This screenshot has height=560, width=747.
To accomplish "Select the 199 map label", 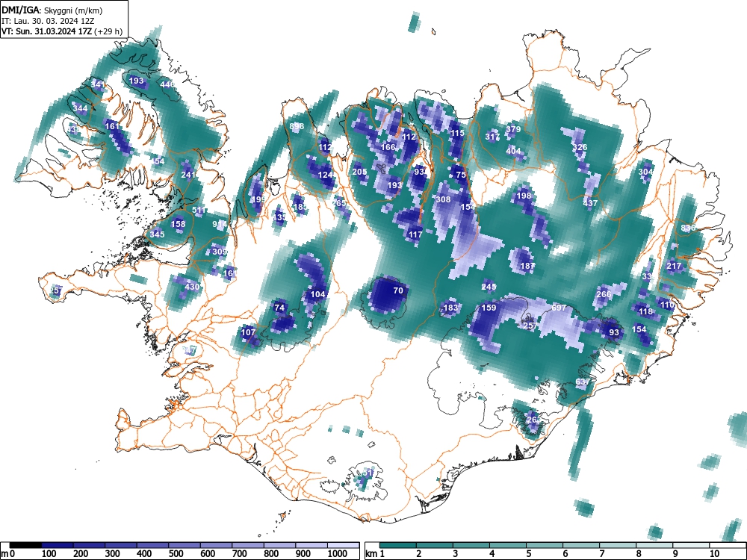I will [x=258, y=199].
